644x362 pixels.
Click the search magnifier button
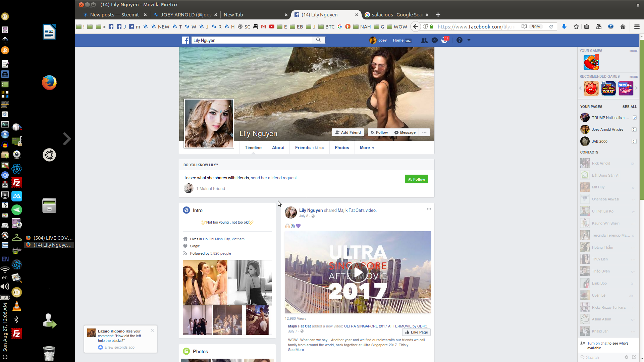click(318, 40)
